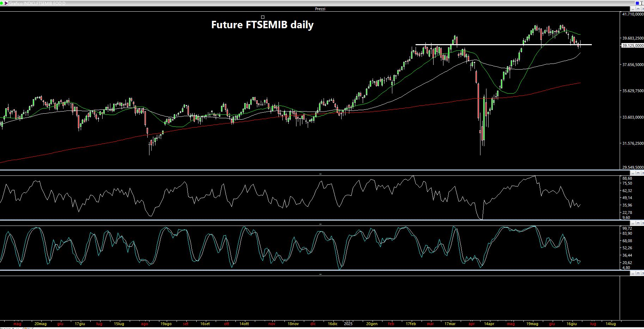Screen dimensions: 644x329
Task: Maximize the Prezzi price panel
Action: pyautogui.click(x=638, y=9)
